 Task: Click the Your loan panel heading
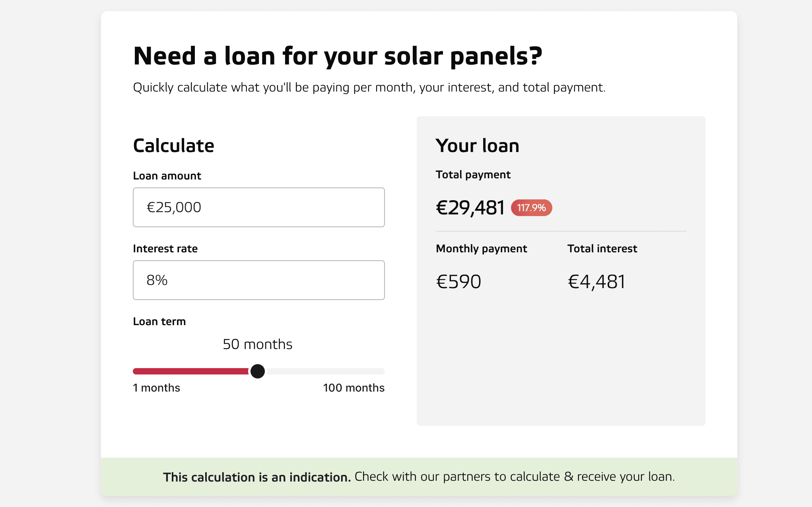478,146
